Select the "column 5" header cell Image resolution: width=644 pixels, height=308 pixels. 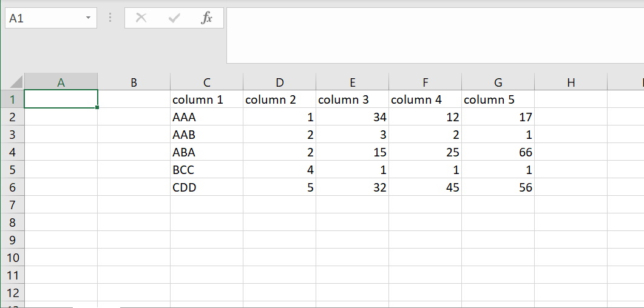498,99
